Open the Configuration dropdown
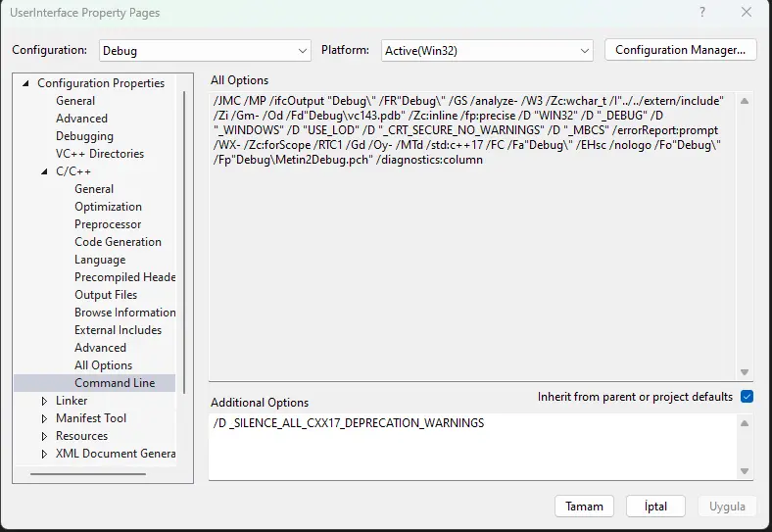The image size is (772, 532). pos(205,50)
